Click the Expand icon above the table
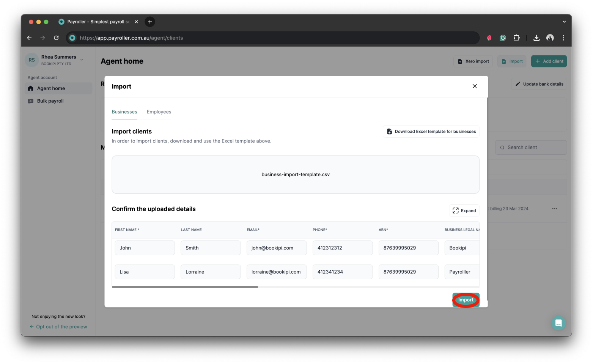Viewport: 593px width, 364px height. point(456,210)
